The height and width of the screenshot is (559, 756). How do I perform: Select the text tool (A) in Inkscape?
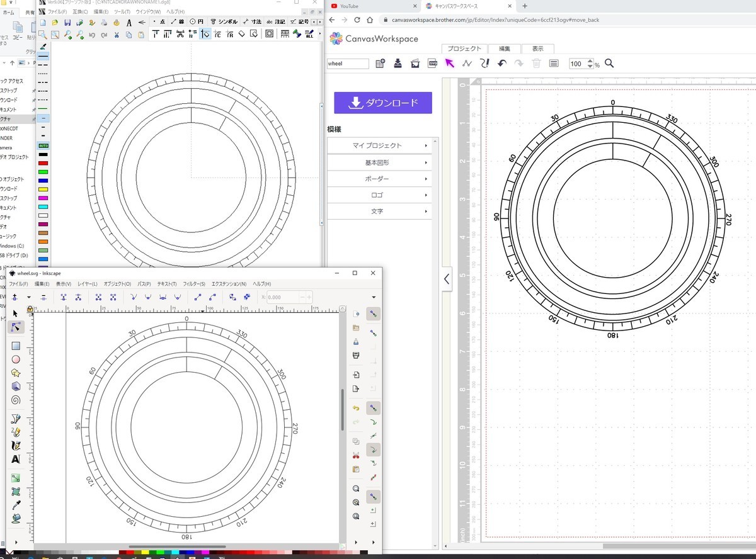point(16,459)
